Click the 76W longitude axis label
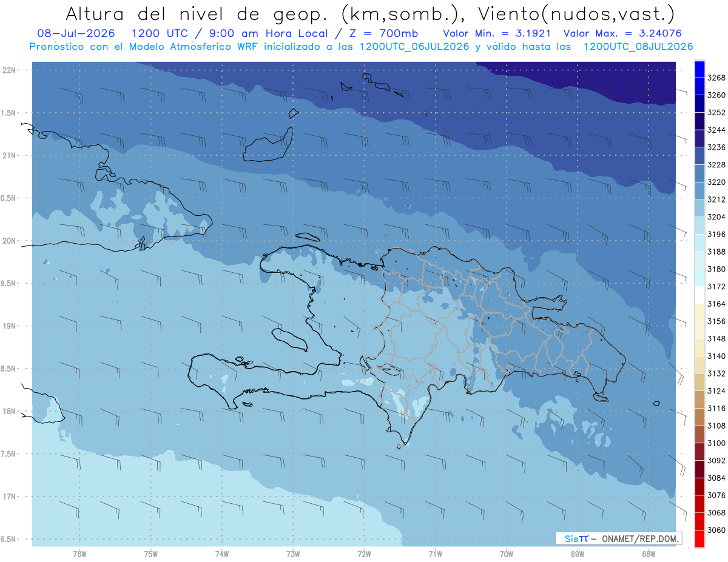 [x=79, y=554]
